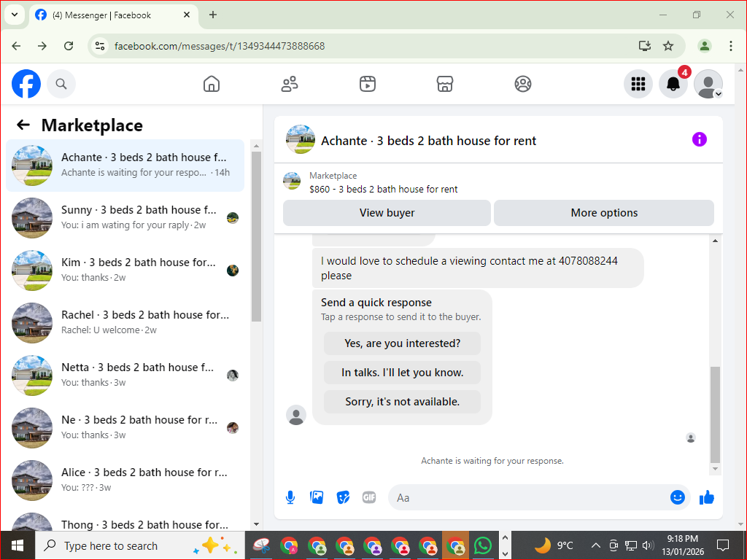Open the Facebook logo home link

coord(26,84)
